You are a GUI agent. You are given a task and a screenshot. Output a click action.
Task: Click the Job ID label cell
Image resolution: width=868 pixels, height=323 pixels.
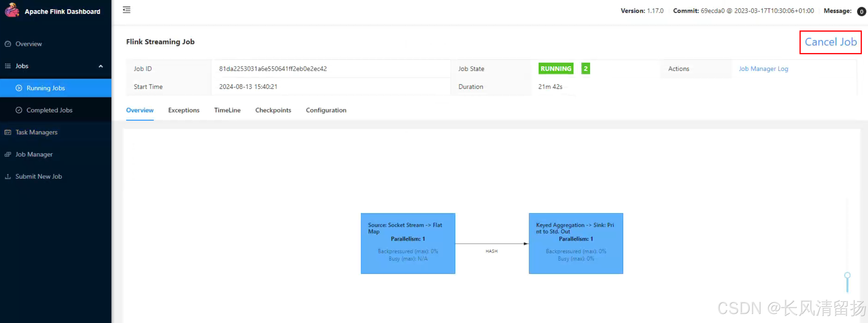(x=169, y=69)
